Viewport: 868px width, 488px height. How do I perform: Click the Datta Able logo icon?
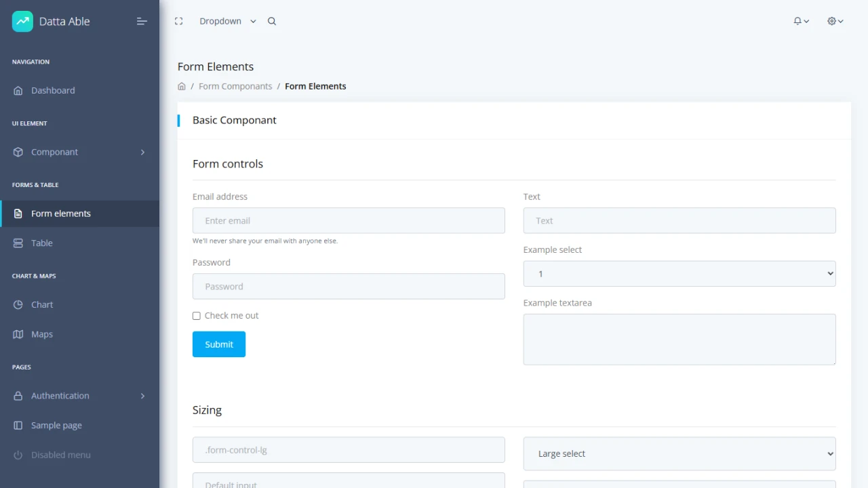[x=21, y=21]
